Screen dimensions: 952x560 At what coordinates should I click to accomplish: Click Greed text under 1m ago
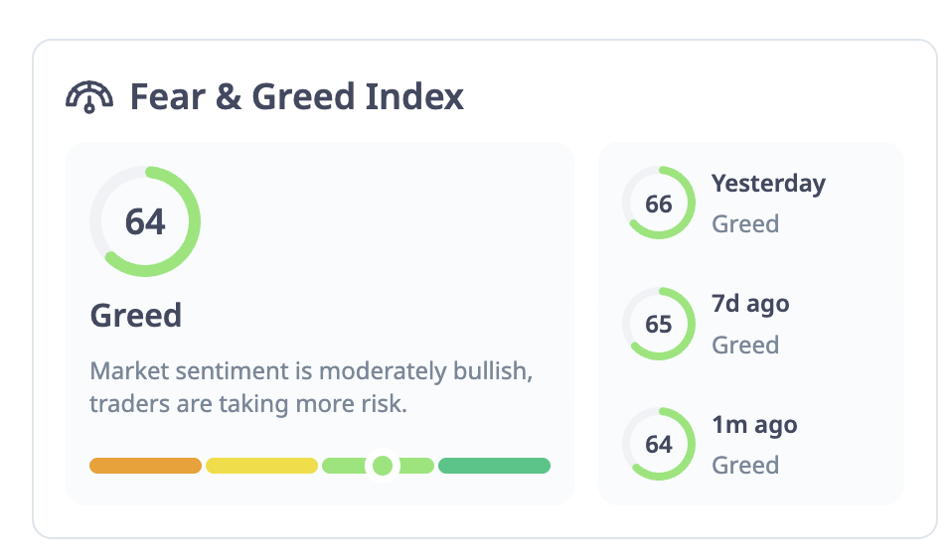click(x=745, y=465)
